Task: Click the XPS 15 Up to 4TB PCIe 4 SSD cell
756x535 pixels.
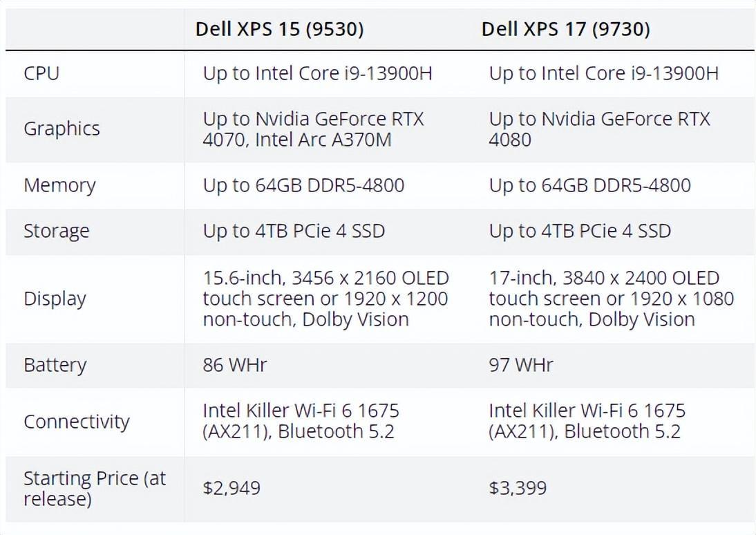Action: (294, 231)
